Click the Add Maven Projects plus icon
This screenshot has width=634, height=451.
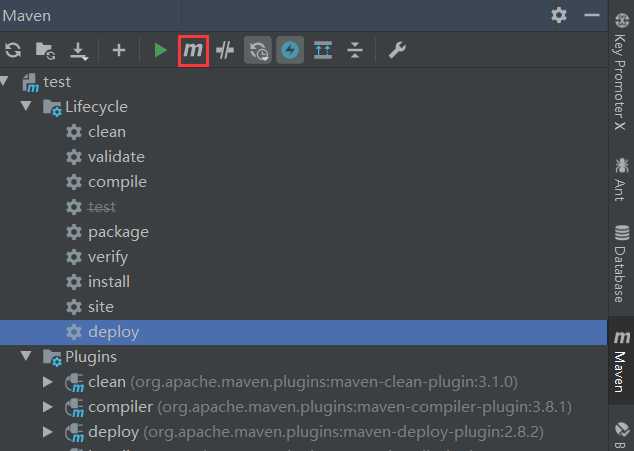118,51
